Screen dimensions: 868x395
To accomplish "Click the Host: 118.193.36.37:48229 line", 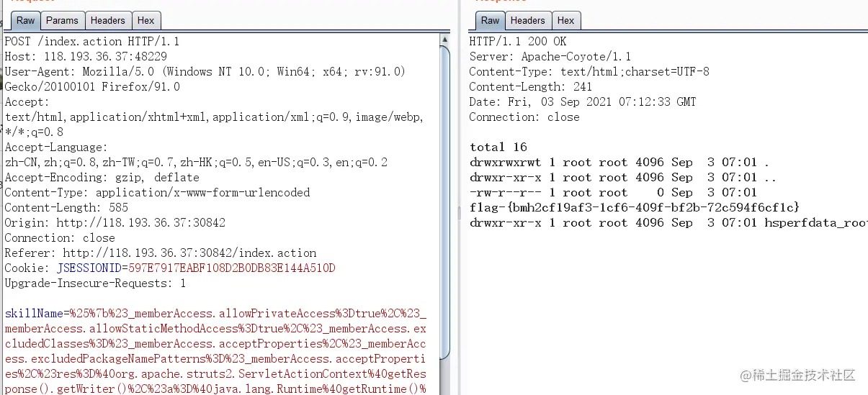I will [x=86, y=57].
